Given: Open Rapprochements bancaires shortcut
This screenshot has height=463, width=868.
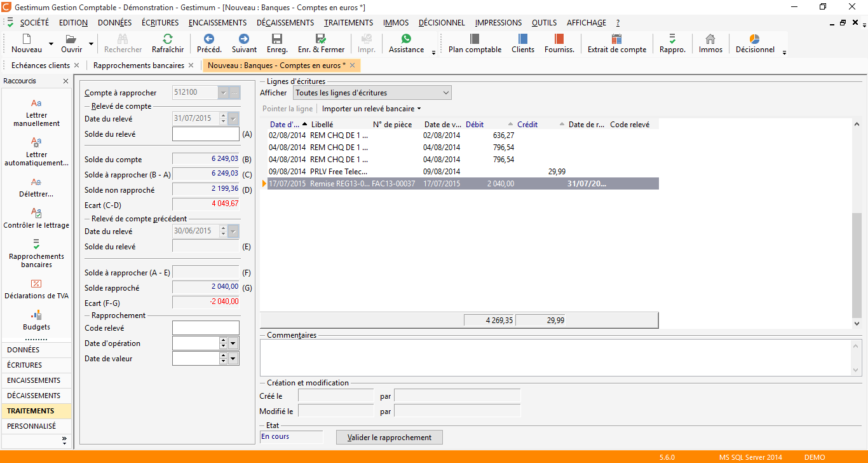Looking at the screenshot, I should tap(36, 253).
